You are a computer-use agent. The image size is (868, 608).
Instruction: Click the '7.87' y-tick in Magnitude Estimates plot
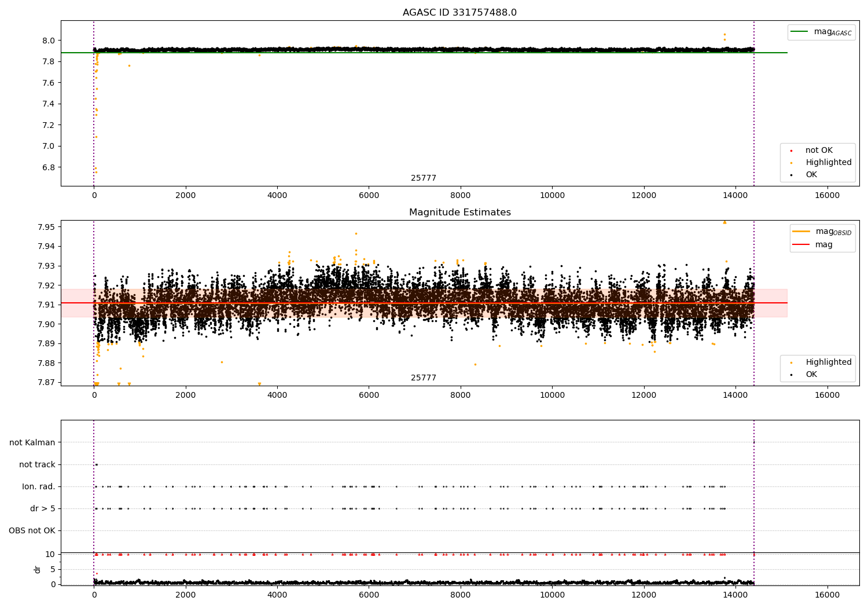46,383
